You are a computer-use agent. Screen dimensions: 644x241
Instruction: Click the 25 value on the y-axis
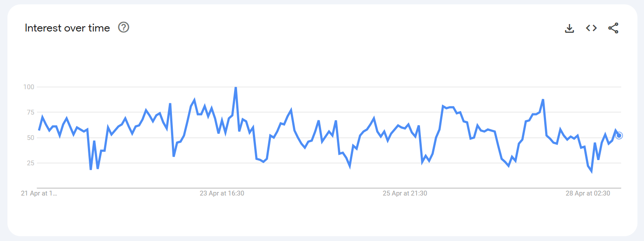(28, 163)
